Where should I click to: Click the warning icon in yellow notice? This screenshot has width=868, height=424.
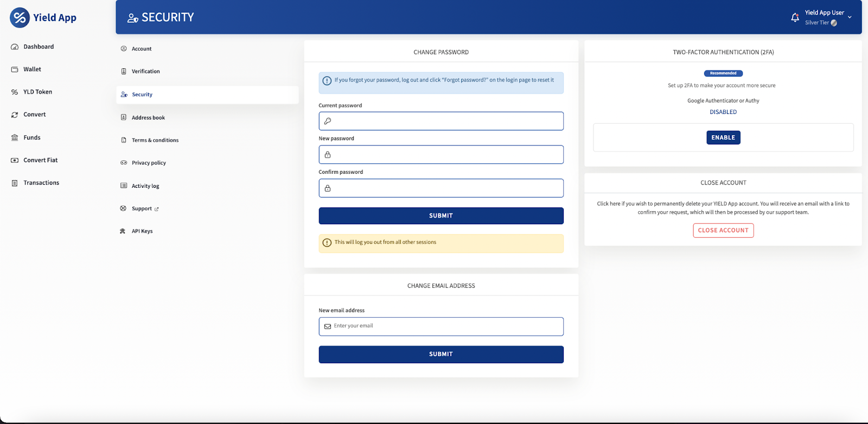[327, 243]
